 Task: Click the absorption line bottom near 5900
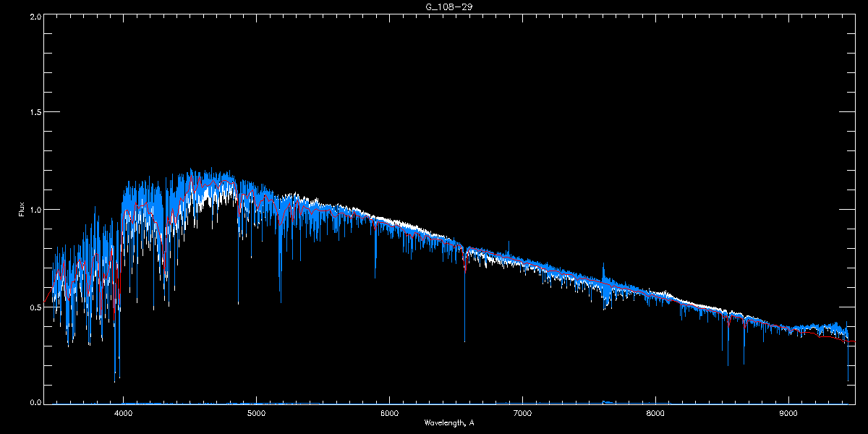pyautogui.click(x=375, y=277)
